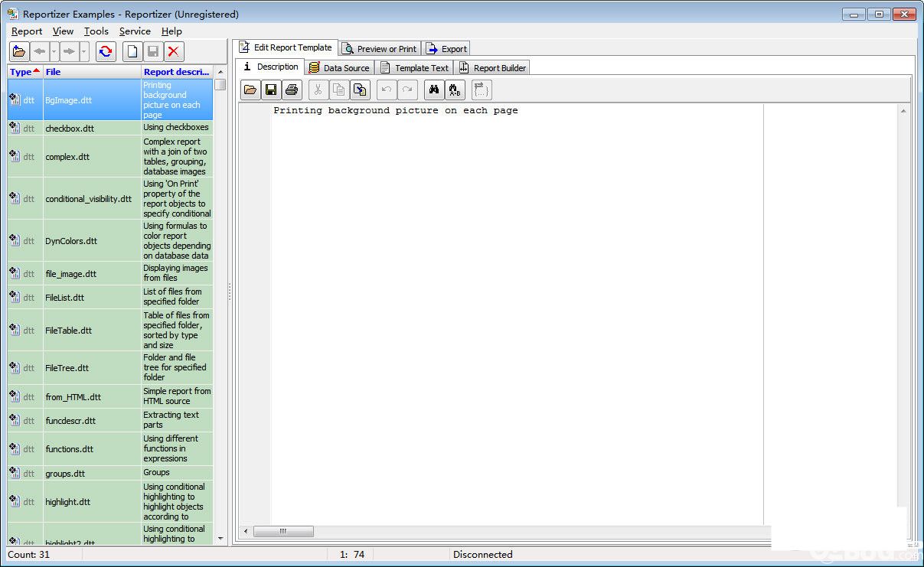This screenshot has height=567, width=924.
Task: Open the View menu
Action: 63,31
